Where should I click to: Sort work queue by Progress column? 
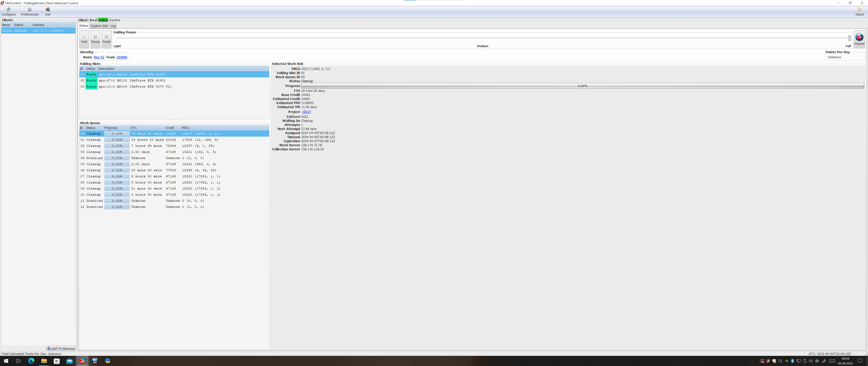pyautogui.click(x=117, y=128)
